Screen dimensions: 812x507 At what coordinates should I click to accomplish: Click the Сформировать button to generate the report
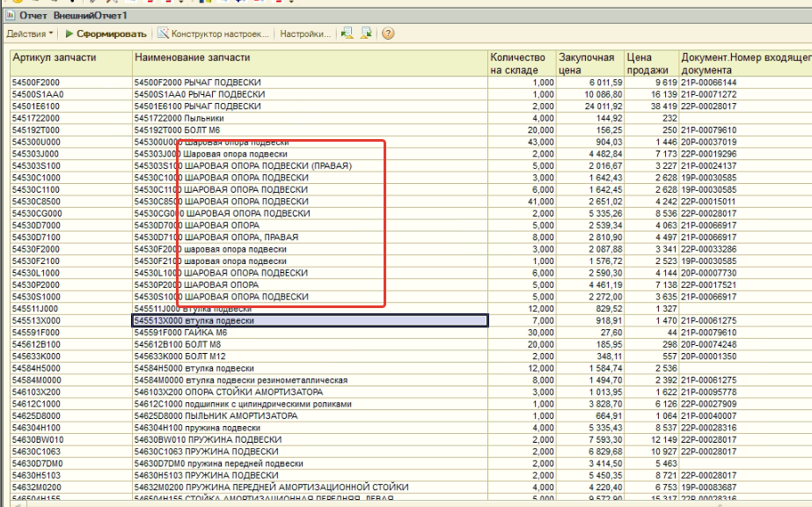pyautogui.click(x=106, y=33)
